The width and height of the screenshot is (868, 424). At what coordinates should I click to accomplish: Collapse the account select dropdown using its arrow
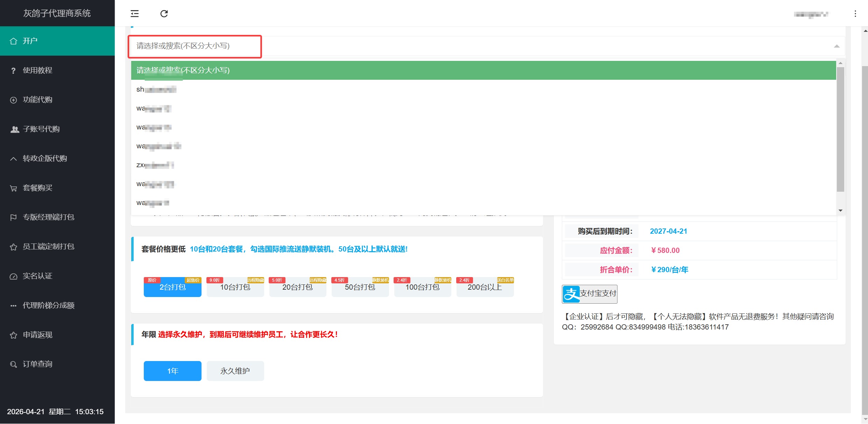837,46
